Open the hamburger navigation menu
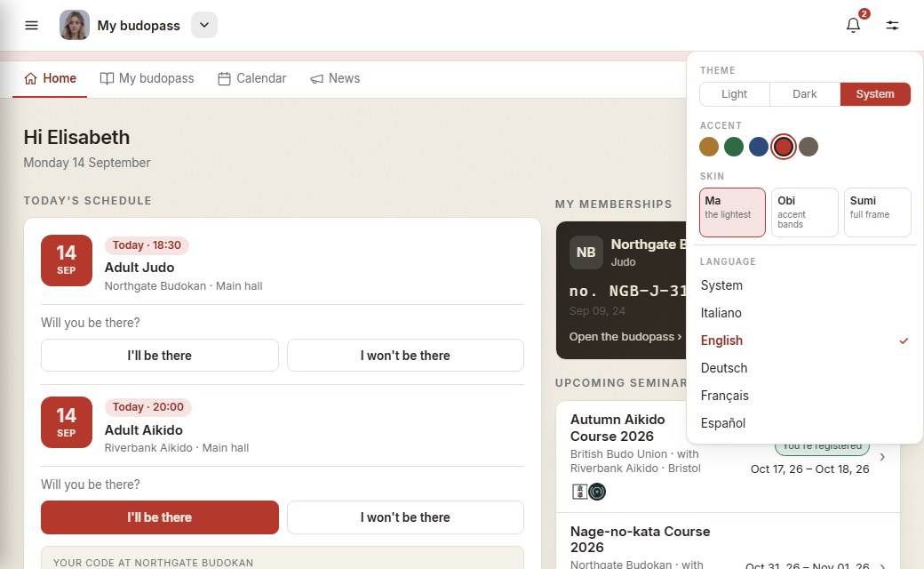 click(x=31, y=26)
